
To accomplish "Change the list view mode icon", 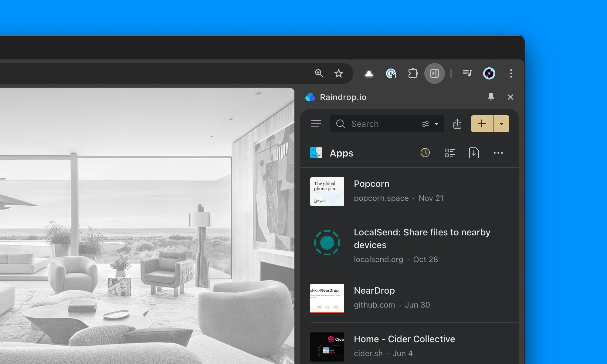I will 449,153.
